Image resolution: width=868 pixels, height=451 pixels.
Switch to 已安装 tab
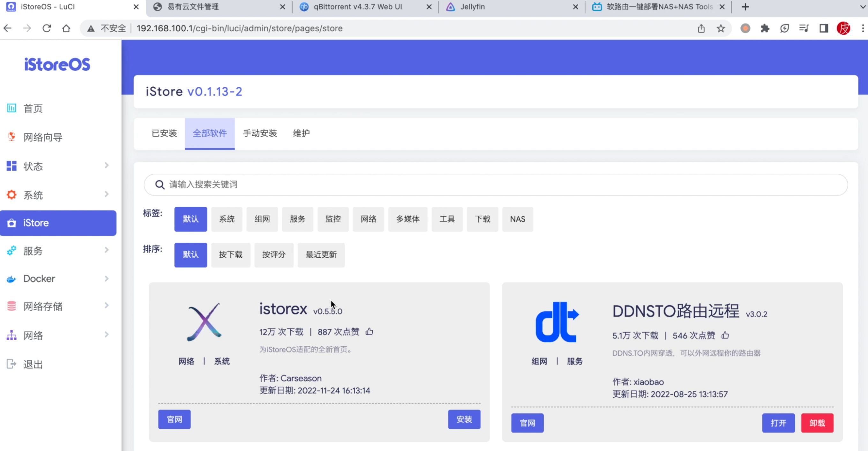pyautogui.click(x=164, y=133)
